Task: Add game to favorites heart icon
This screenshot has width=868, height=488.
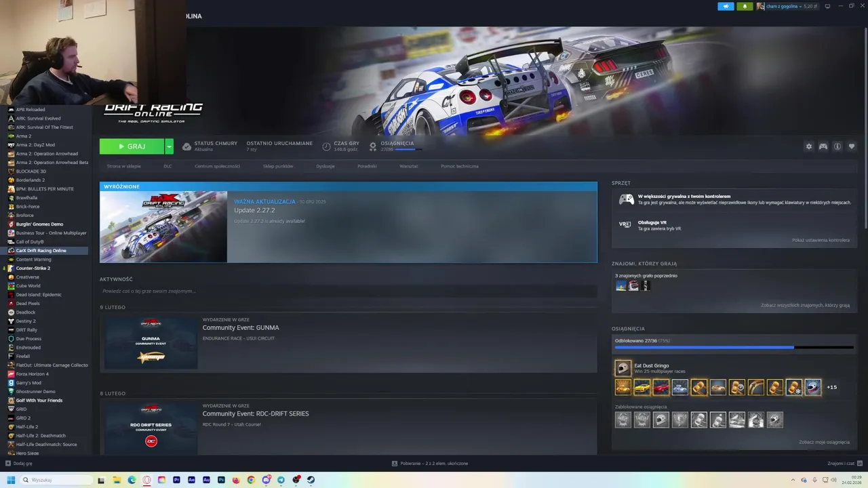Action: pos(852,146)
